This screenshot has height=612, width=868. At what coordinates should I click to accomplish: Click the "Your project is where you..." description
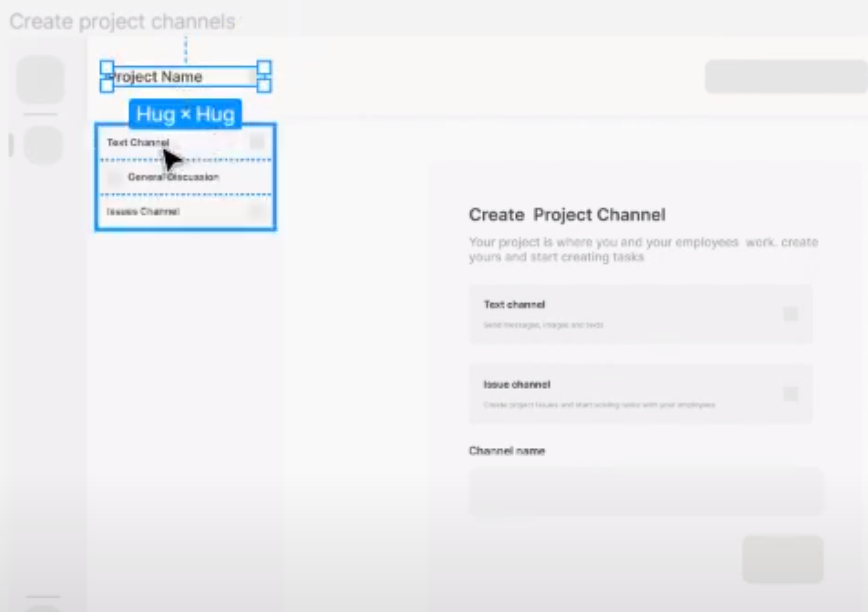pos(643,249)
